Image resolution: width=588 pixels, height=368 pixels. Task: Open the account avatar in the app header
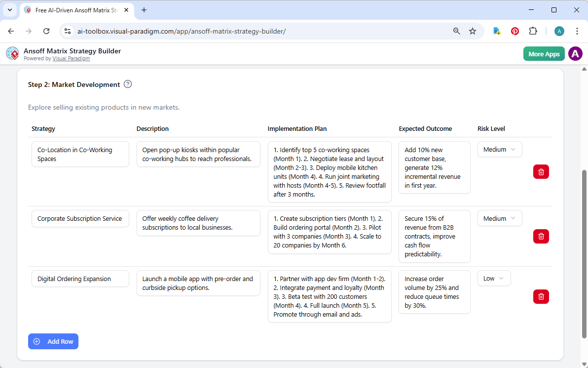pos(575,53)
